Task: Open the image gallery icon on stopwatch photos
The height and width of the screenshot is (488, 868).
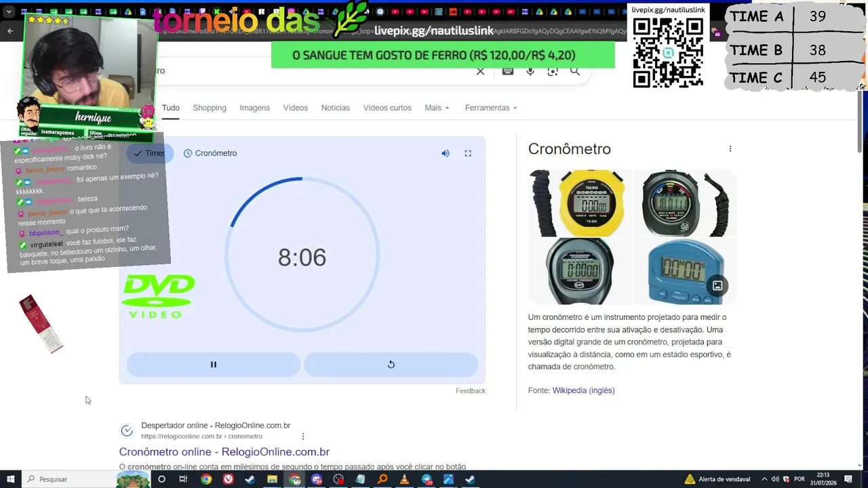Action: tap(717, 286)
